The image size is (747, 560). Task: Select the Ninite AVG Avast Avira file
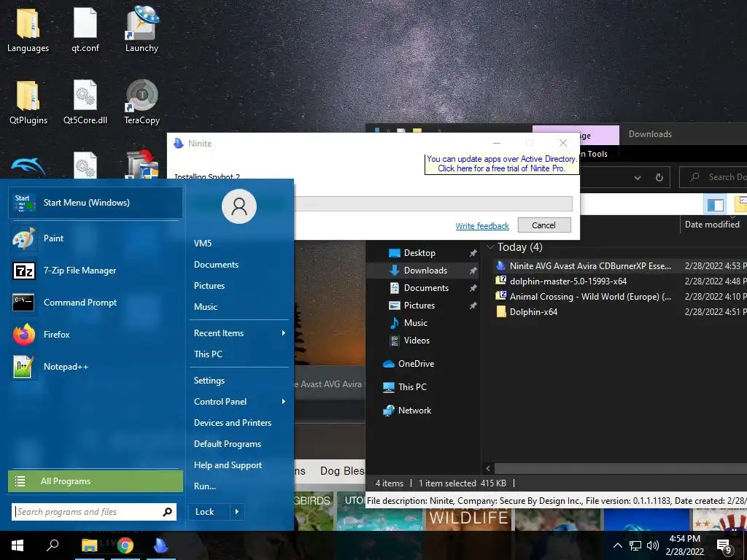tap(590, 265)
